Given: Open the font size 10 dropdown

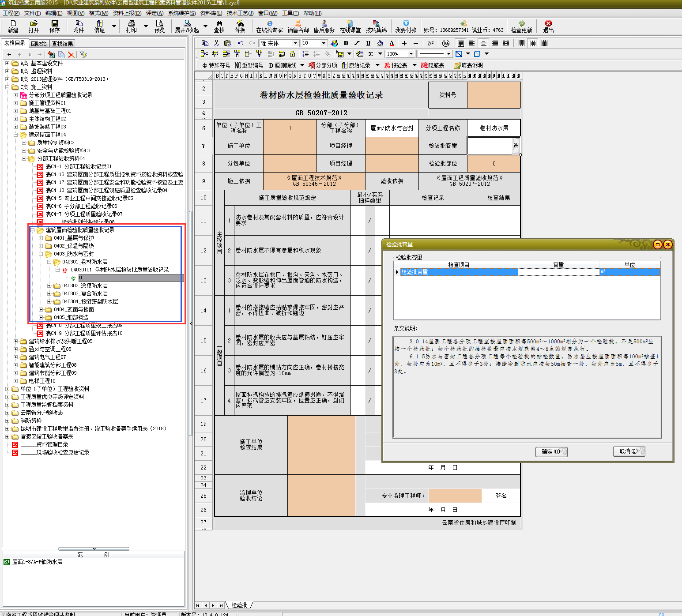Looking at the screenshot, I should 324,43.
